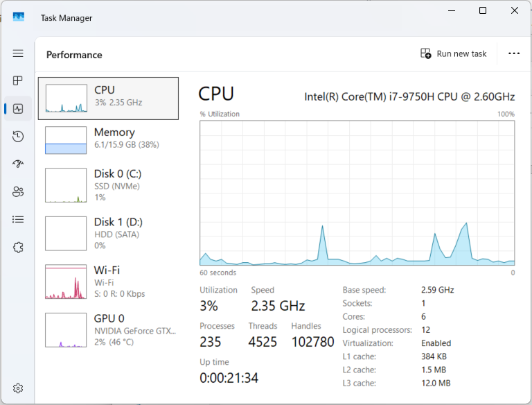Select the CPU performance entry
The height and width of the screenshot is (405, 532).
pos(108,98)
